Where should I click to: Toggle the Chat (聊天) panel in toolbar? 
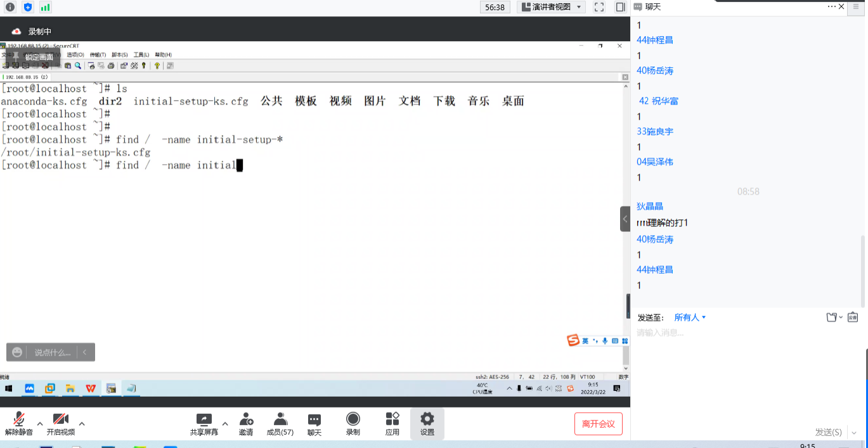click(x=314, y=423)
